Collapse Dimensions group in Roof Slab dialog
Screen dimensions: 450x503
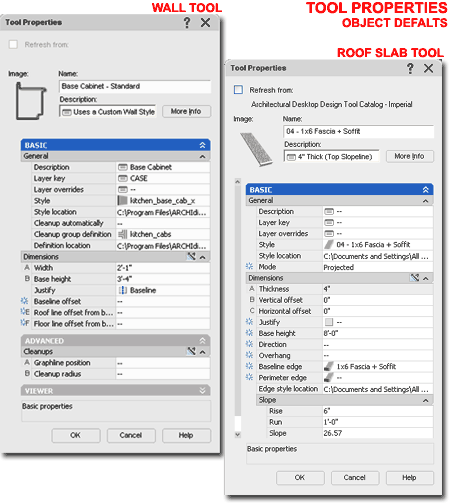click(x=426, y=278)
